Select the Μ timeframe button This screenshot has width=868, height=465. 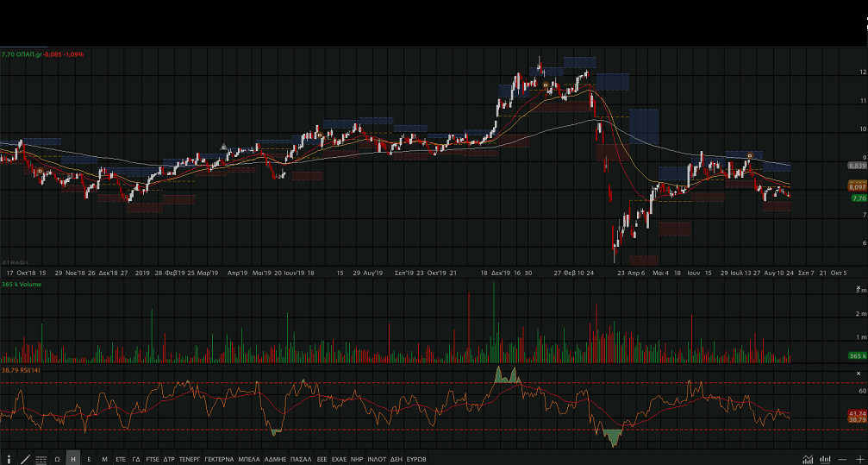point(104,459)
